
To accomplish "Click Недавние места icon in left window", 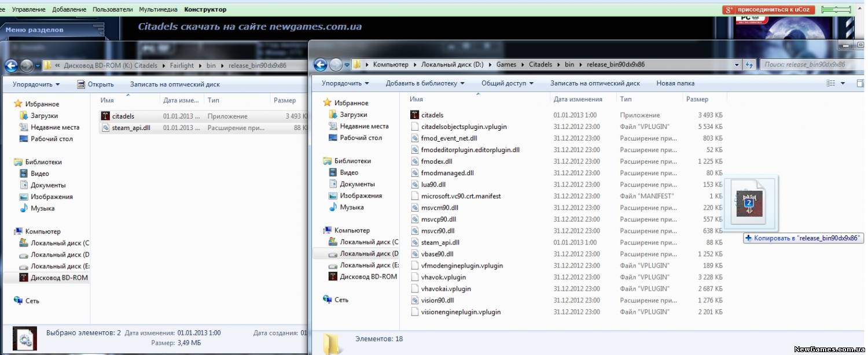I will 24,127.
